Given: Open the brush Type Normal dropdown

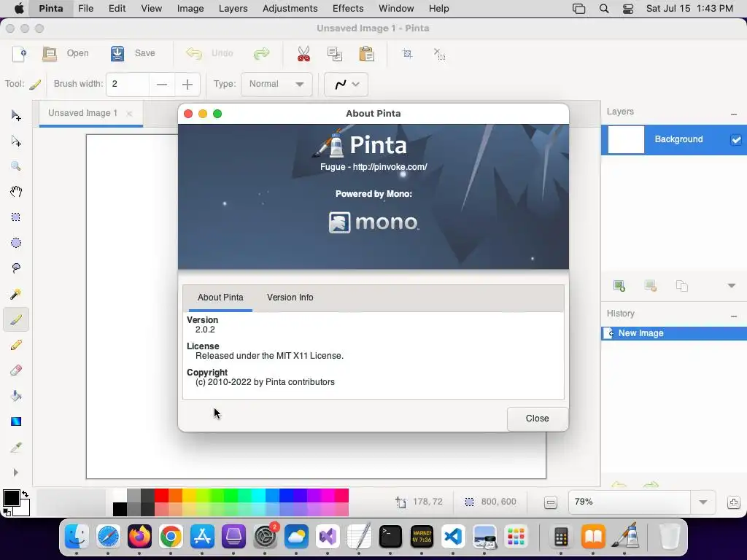Looking at the screenshot, I should point(276,85).
